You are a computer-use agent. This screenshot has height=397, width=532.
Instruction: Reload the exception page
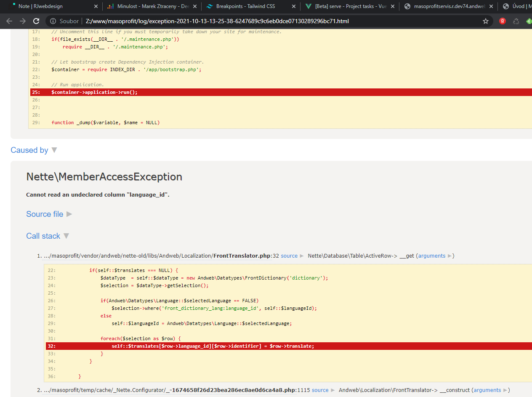click(36, 21)
